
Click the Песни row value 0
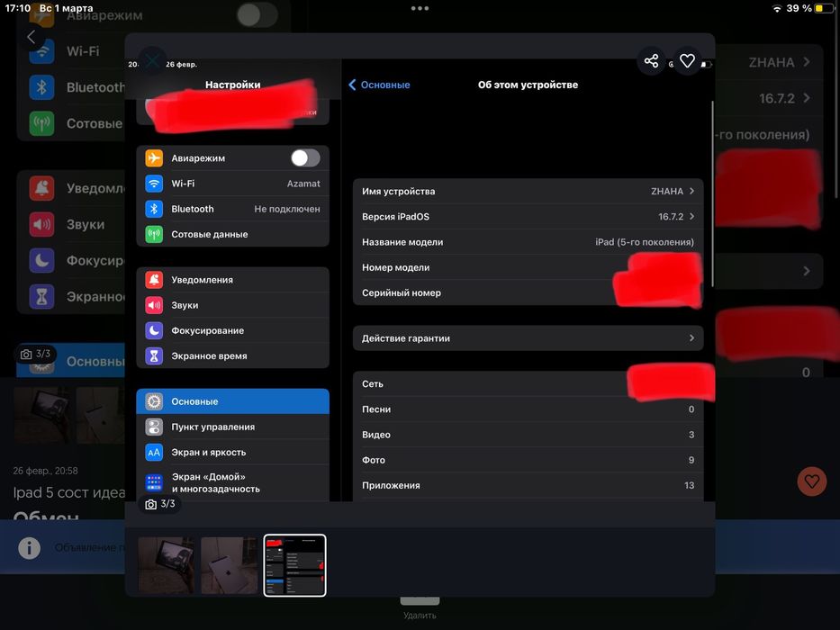pos(691,409)
